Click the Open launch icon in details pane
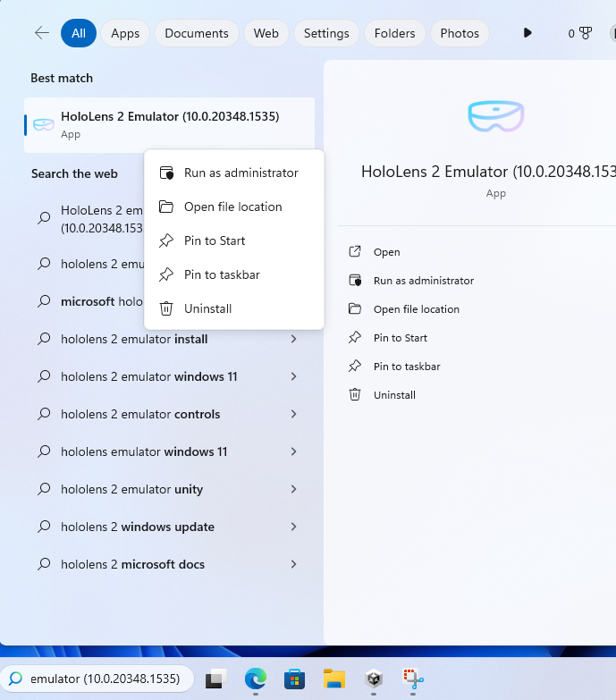 tap(355, 251)
